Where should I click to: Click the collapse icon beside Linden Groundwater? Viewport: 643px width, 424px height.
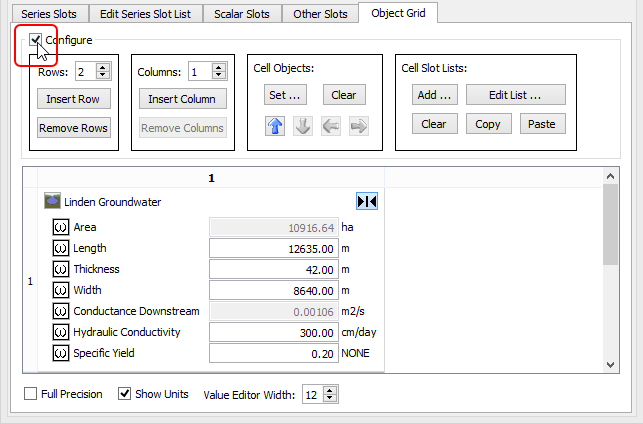367,201
